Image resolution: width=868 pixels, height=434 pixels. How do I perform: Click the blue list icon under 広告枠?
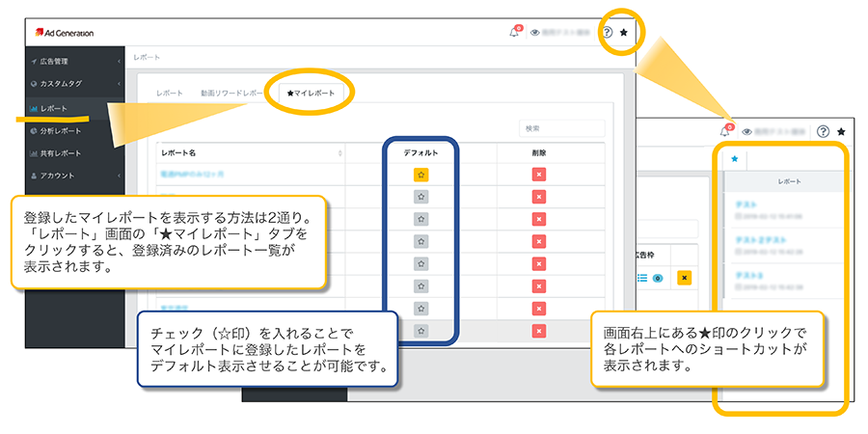(x=642, y=278)
